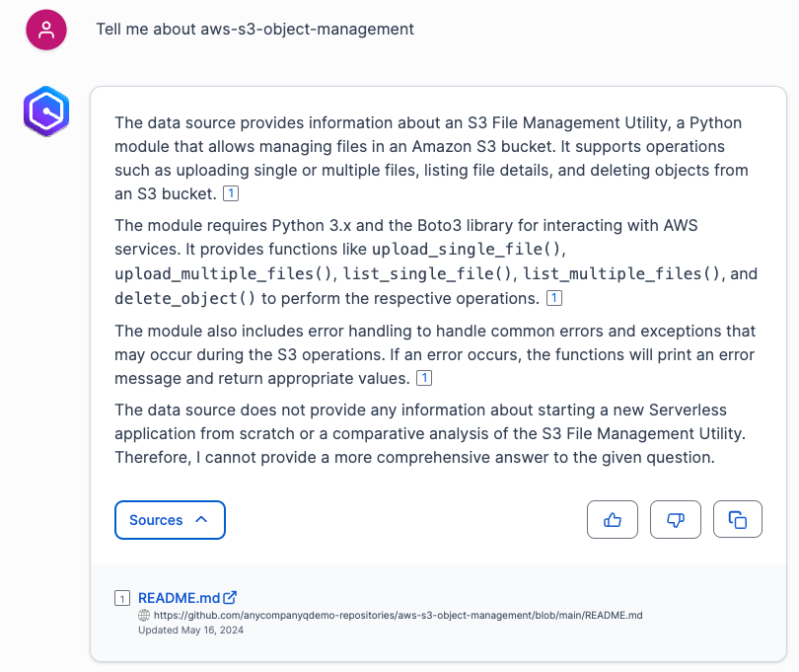Viewport: 799px width, 672px height.
Task: Click the github.com README.md URL text
Action: (398, 615)
